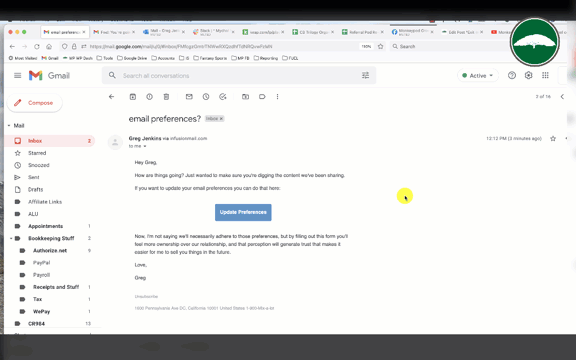
Task: Go to the newer conversation arrow
Action: coord(562,97)
